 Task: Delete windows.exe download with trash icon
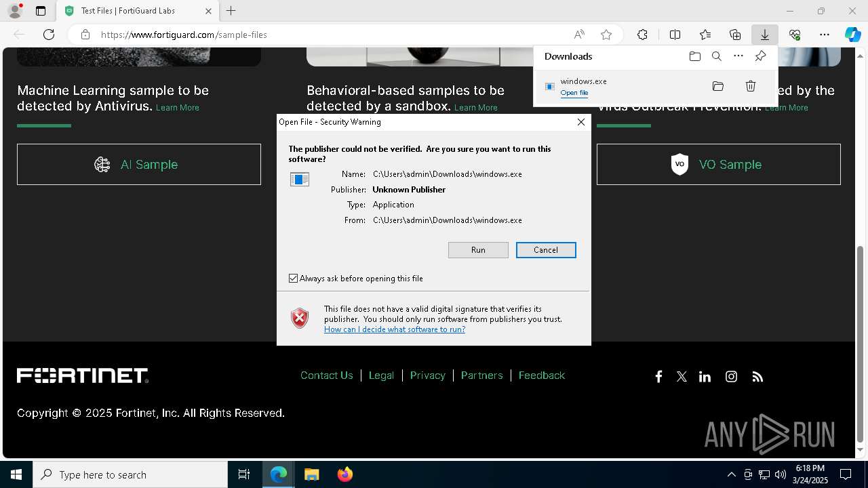751,86
